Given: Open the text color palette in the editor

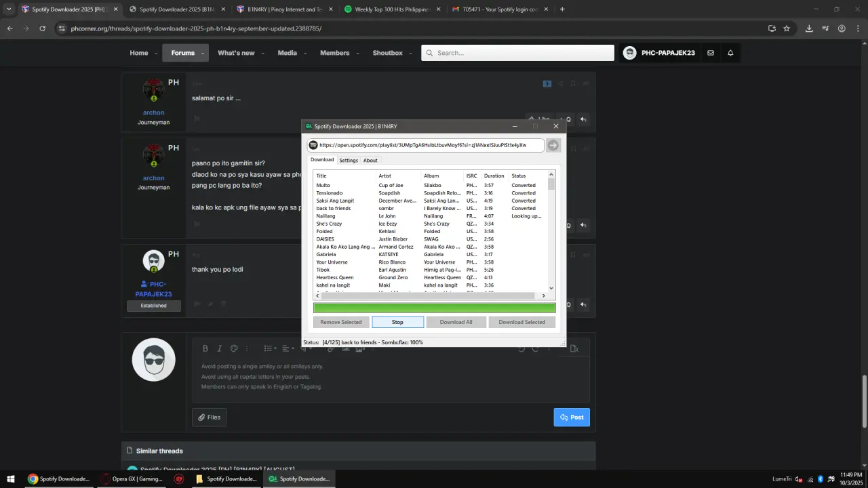Looking at the screenshot, I should click(x=234, y=348).
